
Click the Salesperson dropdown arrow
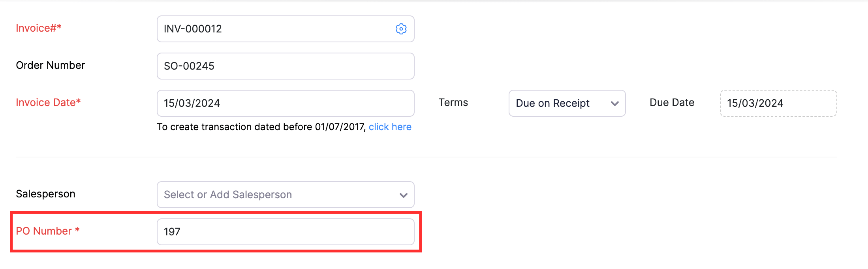[403, 195]
